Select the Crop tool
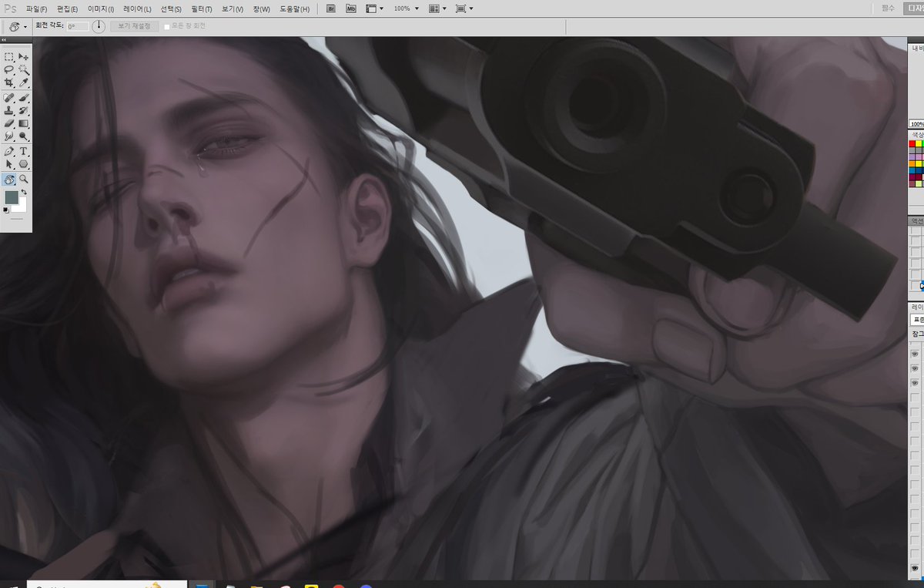Viewport: 924px width, 588px height. [x=9, y=82]
